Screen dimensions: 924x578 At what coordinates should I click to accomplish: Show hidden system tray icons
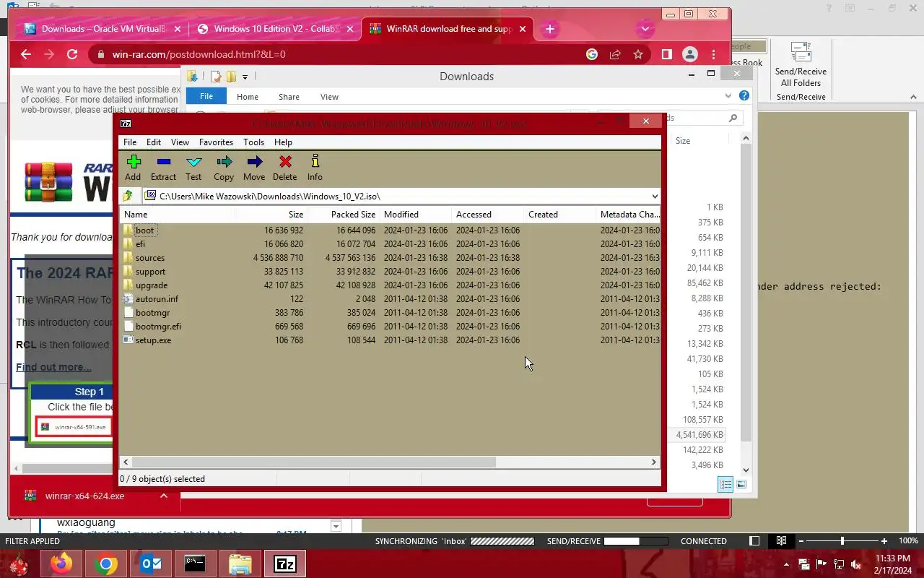click(786, 564)
